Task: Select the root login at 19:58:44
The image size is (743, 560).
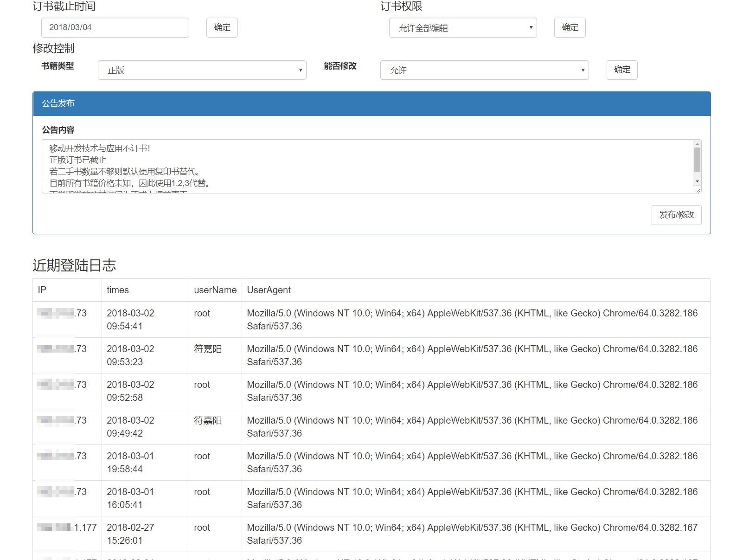Action: [202, 457]
